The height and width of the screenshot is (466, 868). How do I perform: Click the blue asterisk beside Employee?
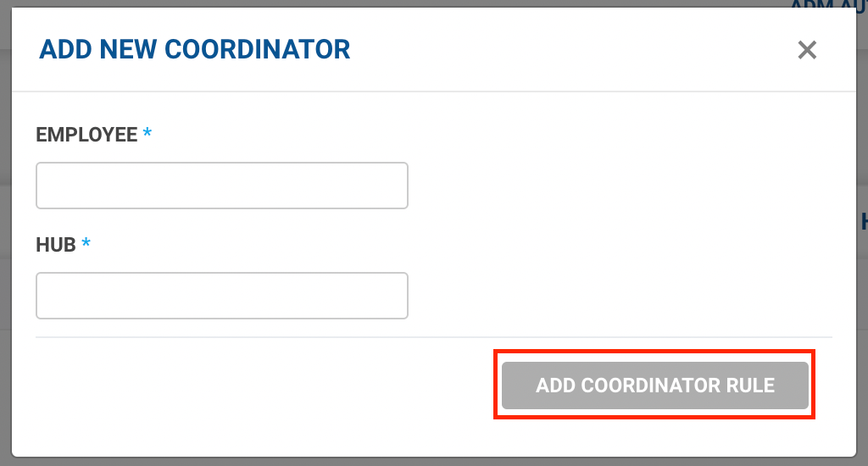click(x=147, y=135)
